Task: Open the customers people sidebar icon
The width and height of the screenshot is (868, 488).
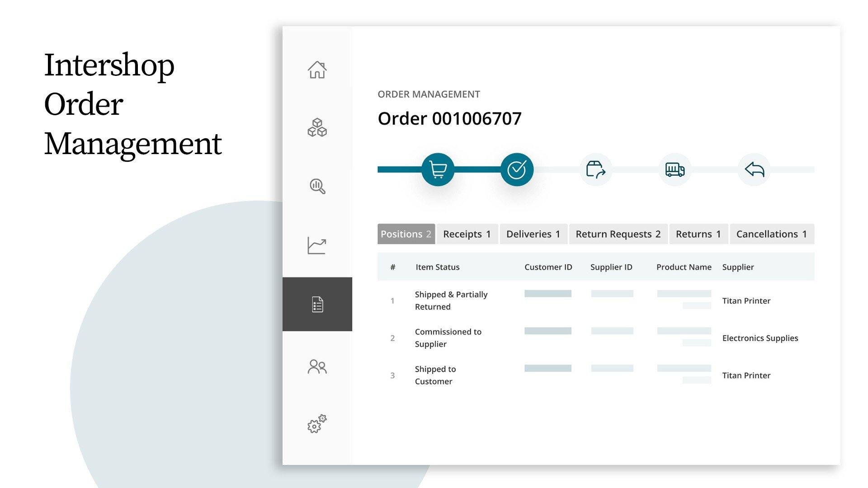Action: pyautogui.click(x=317, y=366)
